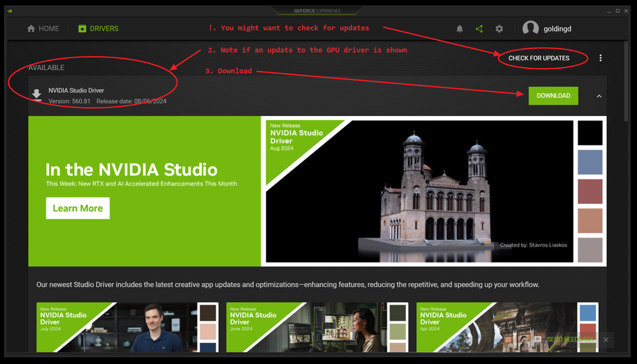Minimize the GeForce Experience window
This screenshot has height=364, width=637.
click(x=609, y=11)
